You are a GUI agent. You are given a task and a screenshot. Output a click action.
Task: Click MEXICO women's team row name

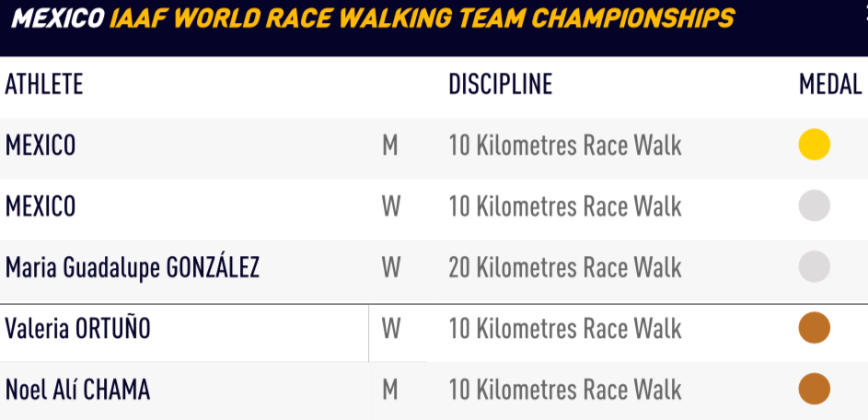pos(41,206)
